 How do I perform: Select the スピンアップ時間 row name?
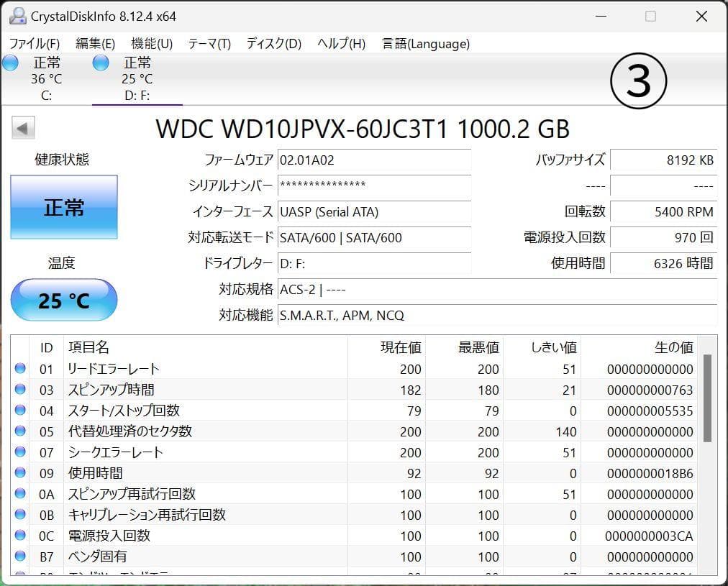point(111,390)
